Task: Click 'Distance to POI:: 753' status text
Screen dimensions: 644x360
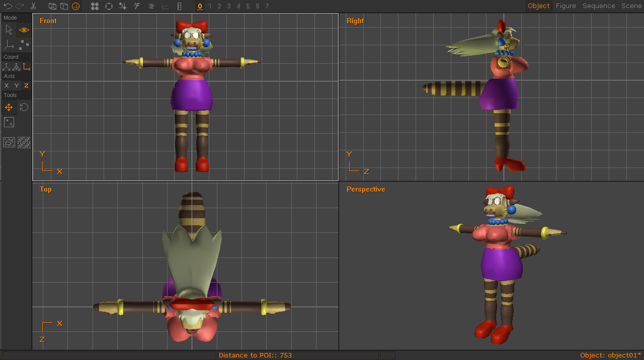Action: pyautogui.click(x=255, y=355)
